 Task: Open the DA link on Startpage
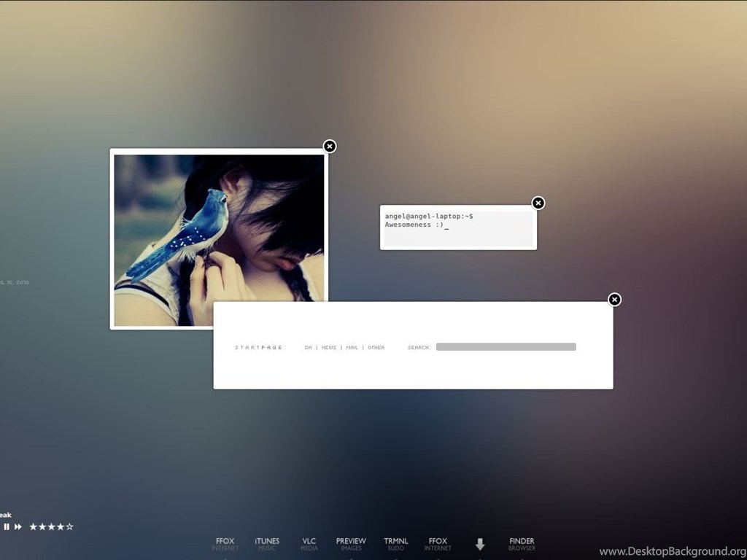308,348
